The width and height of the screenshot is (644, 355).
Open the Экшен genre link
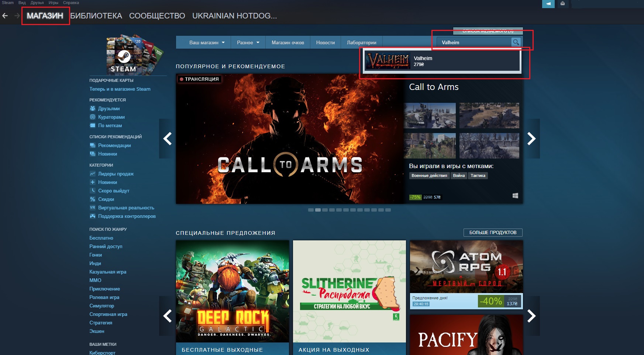(x=97, y=331)
